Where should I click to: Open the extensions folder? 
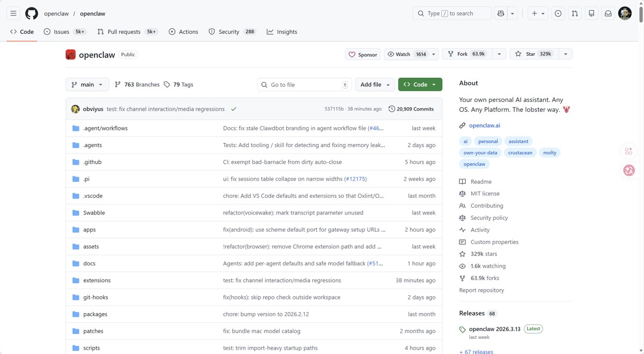pyautogui.click(x=97, y=281)
